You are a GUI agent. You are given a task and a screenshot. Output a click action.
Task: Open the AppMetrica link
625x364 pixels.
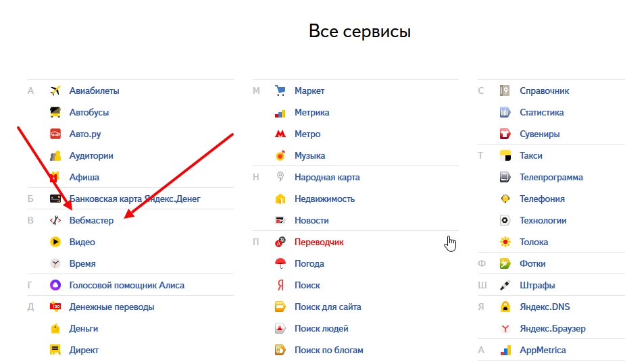tap(543, 350)
